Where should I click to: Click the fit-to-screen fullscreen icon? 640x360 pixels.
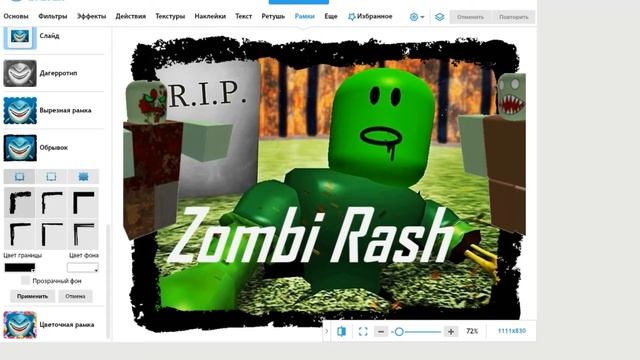click(x=363, y=331)
